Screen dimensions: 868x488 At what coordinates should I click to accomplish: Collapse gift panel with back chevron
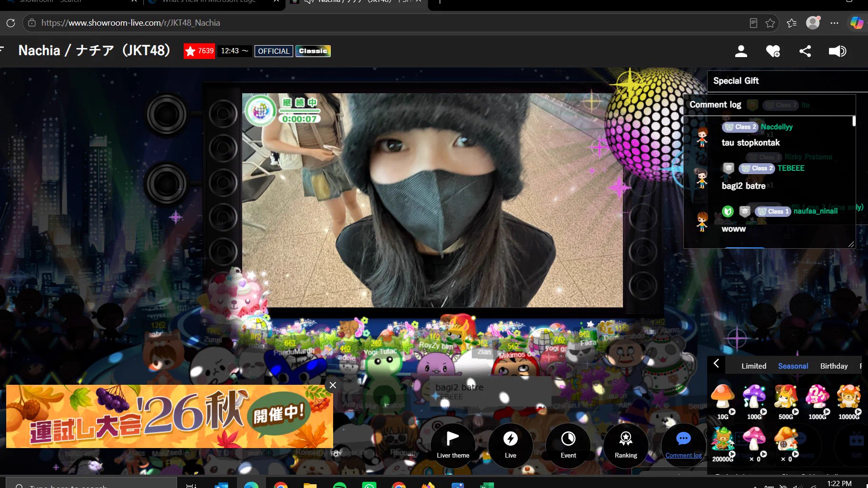[716, 364]
